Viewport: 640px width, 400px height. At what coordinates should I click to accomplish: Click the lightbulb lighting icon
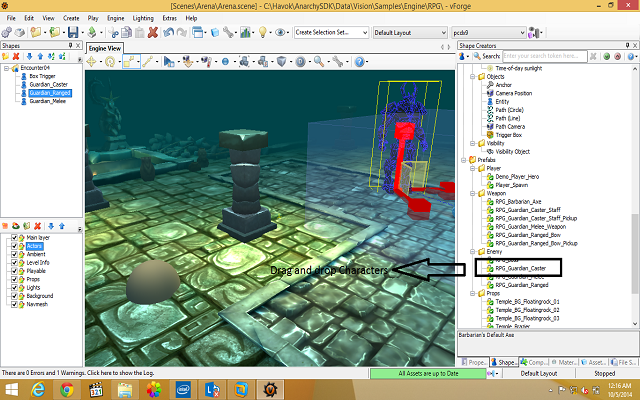[262, 32]
